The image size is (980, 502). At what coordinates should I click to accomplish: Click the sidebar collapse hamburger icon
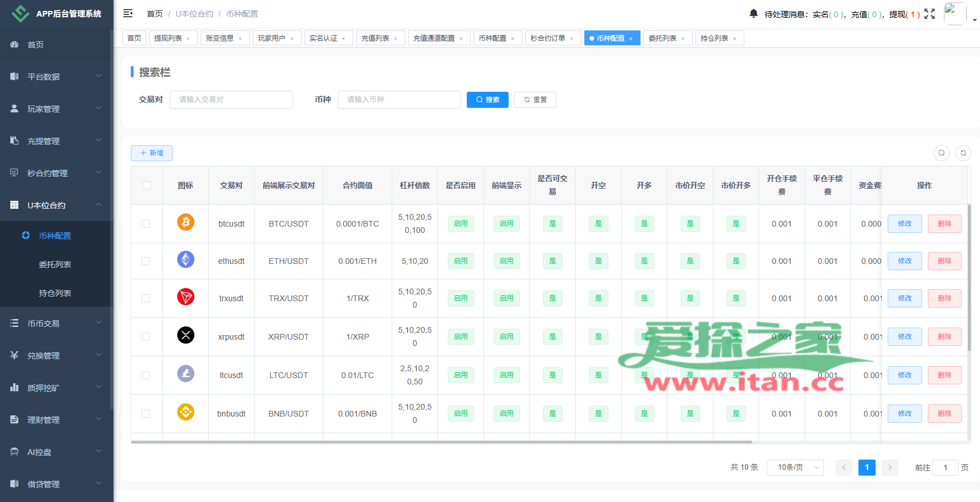128,13
